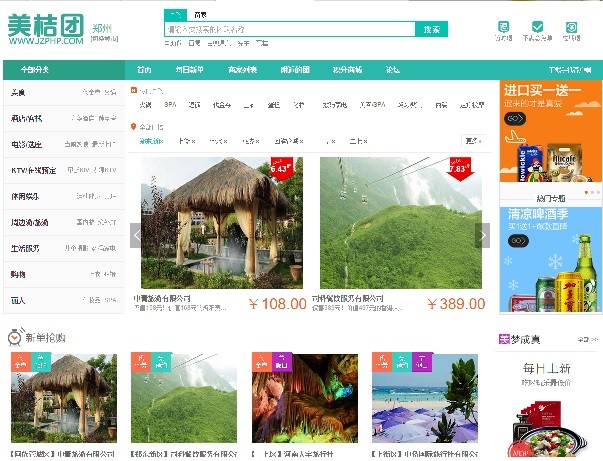
Task: Open the large thatched gazebo deal image
Action: (x=222, y=223)
